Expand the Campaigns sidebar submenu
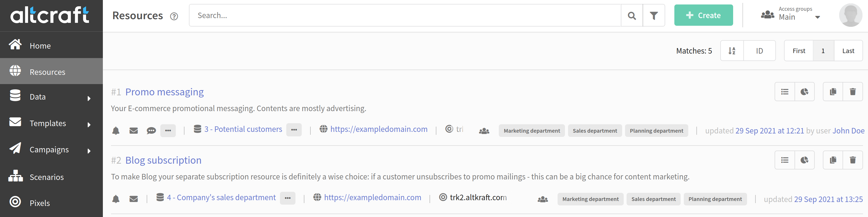 pos(89,151)
